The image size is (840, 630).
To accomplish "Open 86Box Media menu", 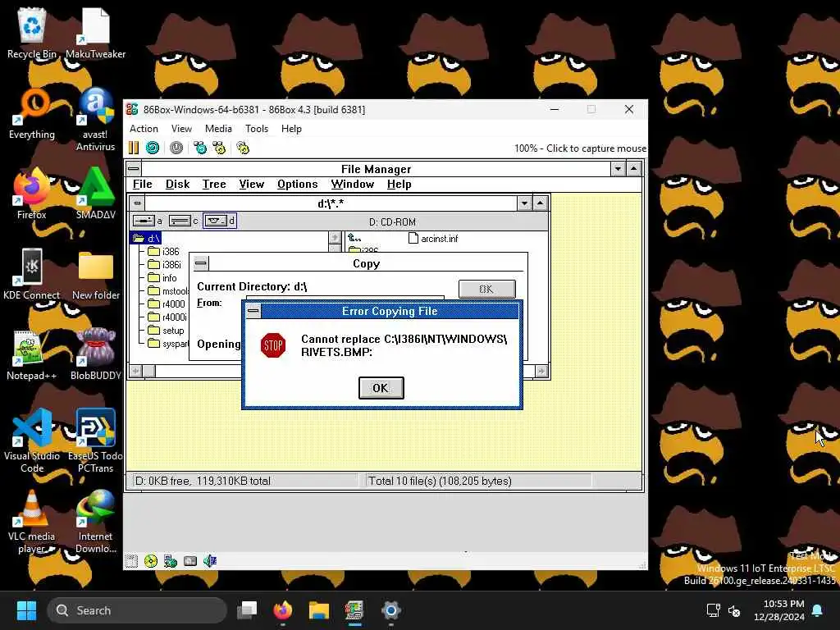I will point(218,129).
